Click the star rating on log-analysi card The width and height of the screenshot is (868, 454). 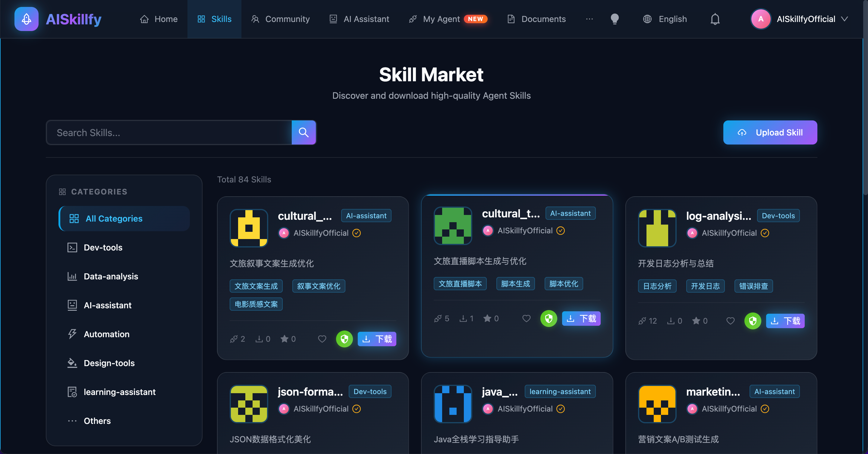click(700, 321)
